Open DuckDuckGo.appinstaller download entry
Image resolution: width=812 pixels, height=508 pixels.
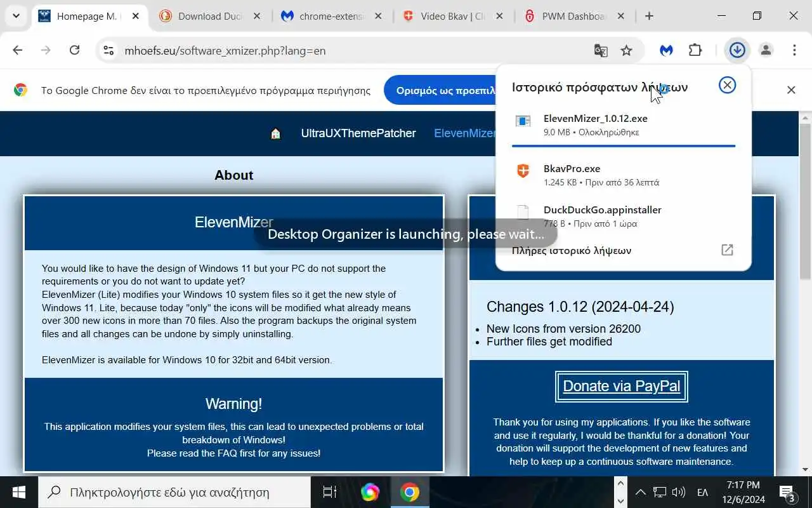coord(624,216)
